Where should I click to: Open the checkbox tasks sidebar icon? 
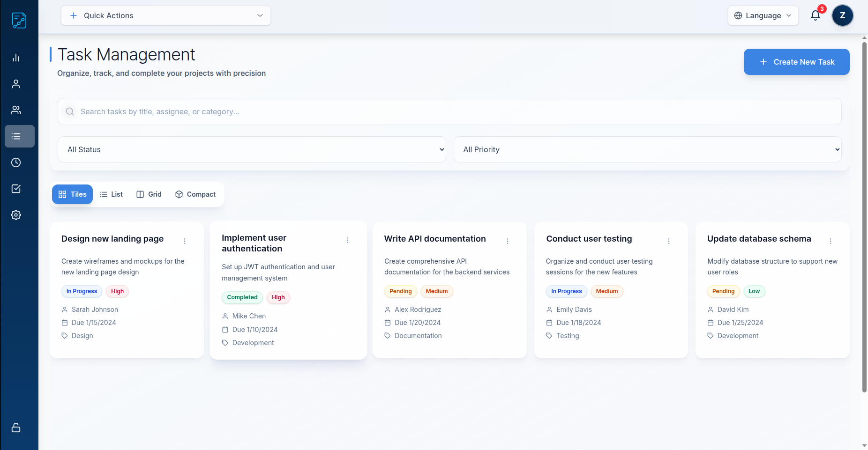[16, 189]
